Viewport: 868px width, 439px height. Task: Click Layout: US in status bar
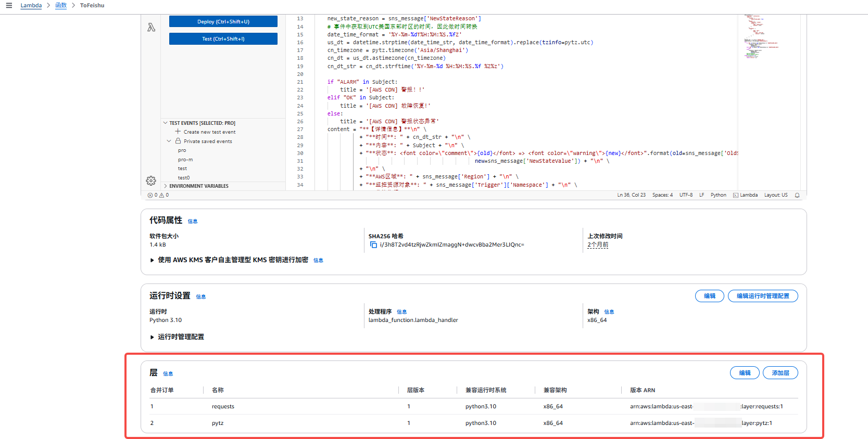coord(776,195)
